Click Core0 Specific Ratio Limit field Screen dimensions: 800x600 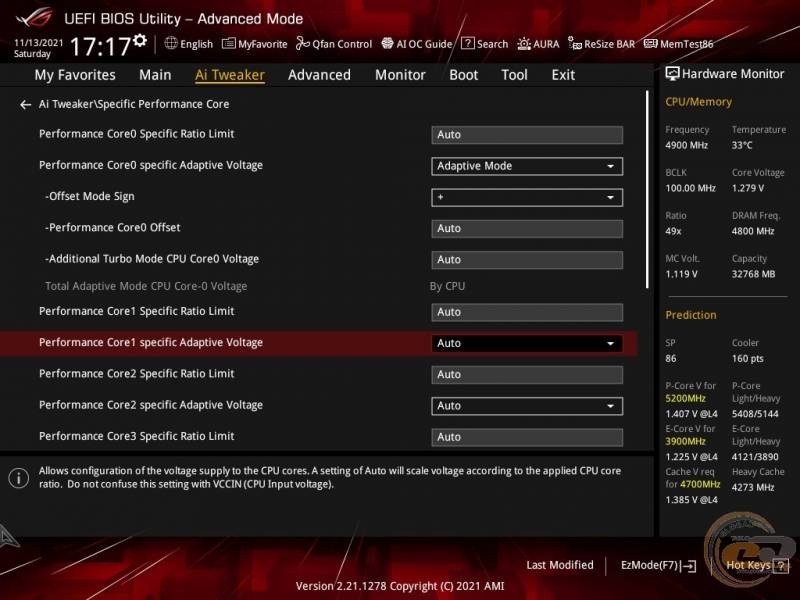527,135
